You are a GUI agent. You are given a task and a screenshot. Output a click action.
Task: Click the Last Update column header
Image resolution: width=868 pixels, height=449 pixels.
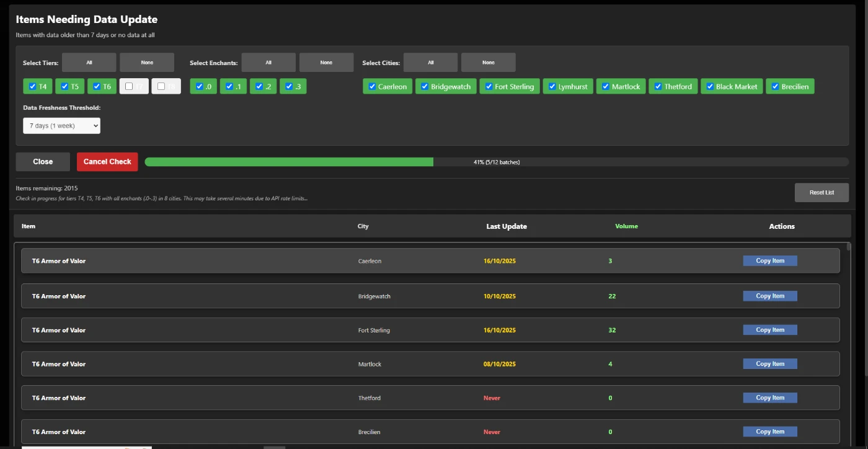click(x=507, y=226)
